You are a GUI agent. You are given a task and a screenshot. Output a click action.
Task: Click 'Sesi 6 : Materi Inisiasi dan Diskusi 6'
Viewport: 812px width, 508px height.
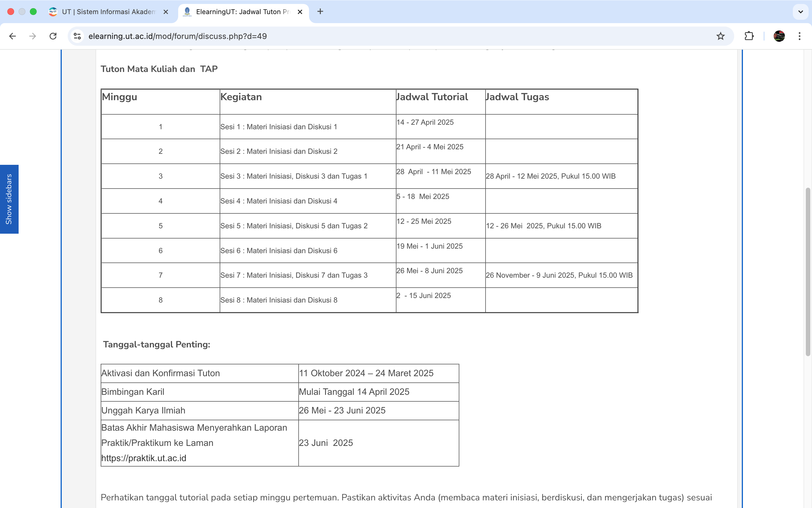click(279, 251)
